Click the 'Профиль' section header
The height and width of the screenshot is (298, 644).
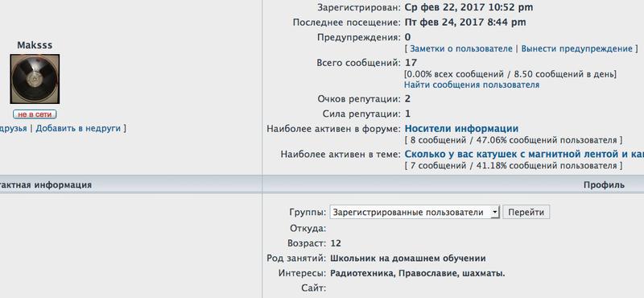[x=604, y=185]
